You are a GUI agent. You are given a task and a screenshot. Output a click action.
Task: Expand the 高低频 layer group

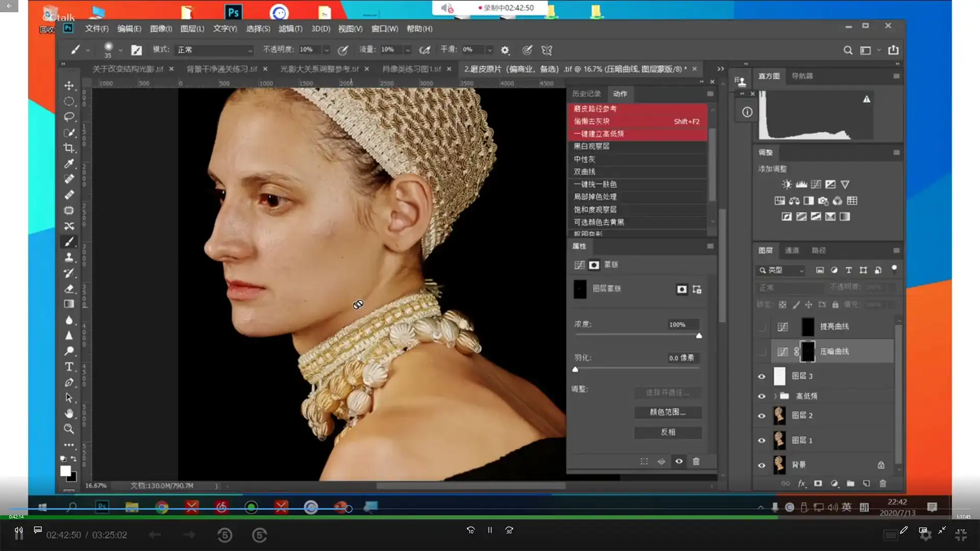point(775,396)
